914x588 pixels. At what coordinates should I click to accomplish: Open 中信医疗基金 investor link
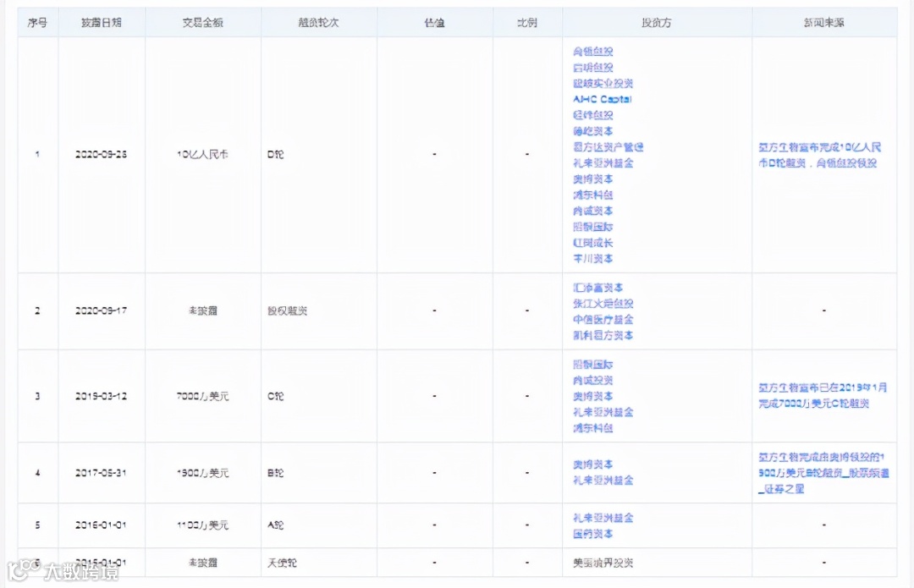click(x=603, y=319)
